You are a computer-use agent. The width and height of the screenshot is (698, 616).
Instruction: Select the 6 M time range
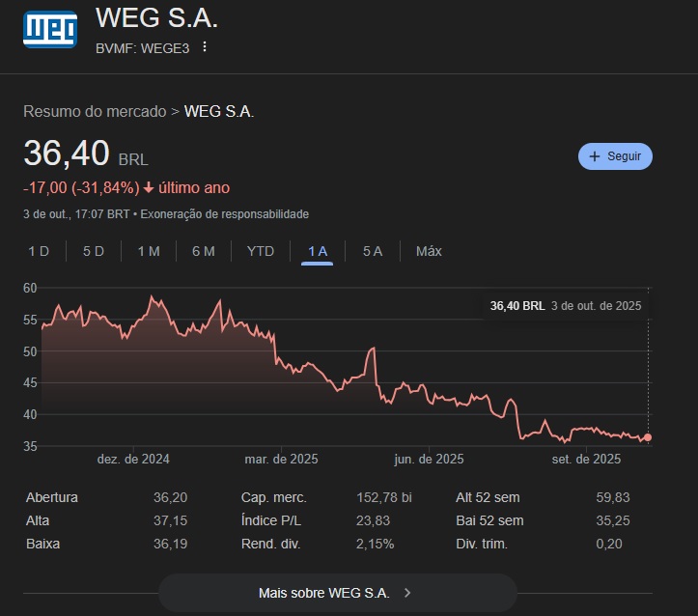point(204,251)
